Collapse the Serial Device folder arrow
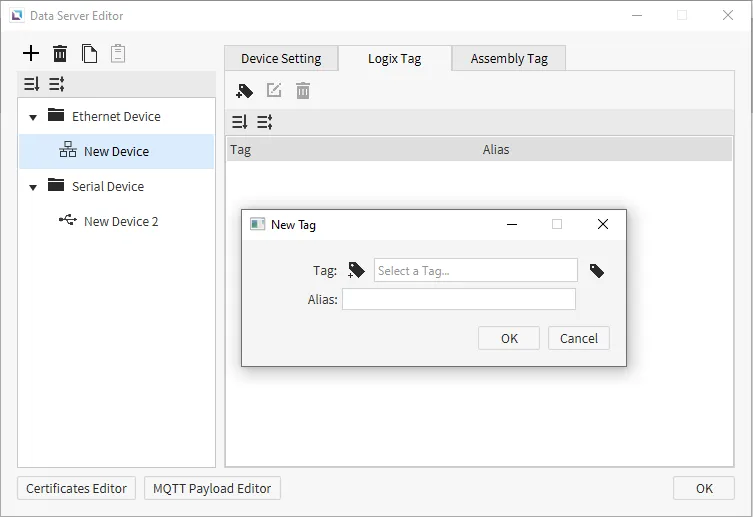This screenshot has height=517, width=753. tap(33, 187)
